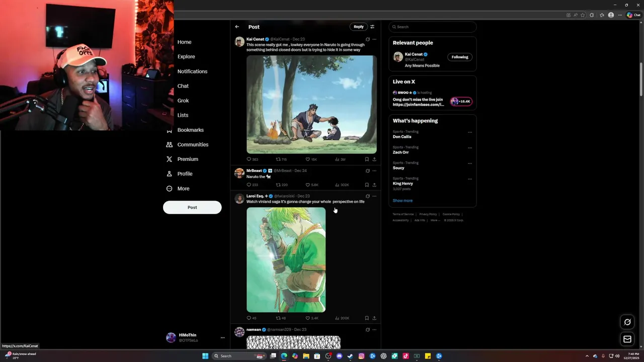Open Chat in sidebar

tap(183, 86)
